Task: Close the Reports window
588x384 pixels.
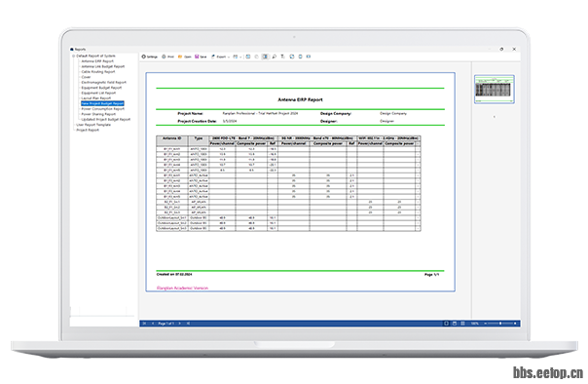Action: pyautogui.click(x=514, y=49)
